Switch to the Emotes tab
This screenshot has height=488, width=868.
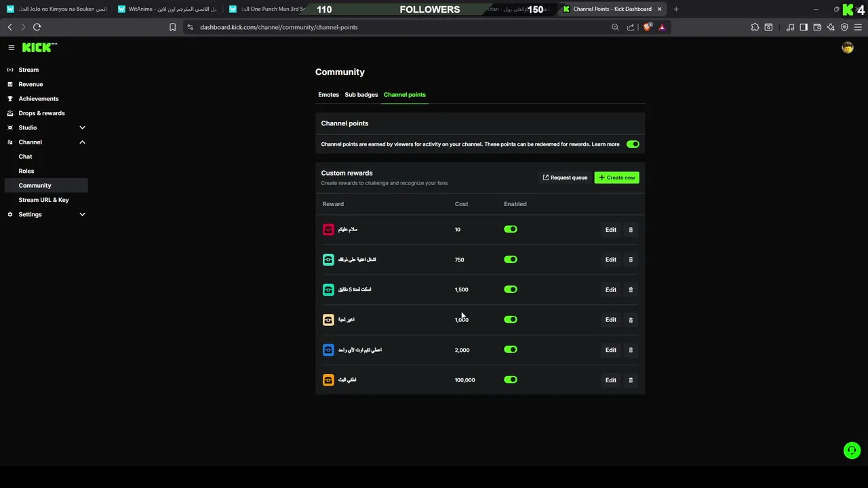(328, 95)
